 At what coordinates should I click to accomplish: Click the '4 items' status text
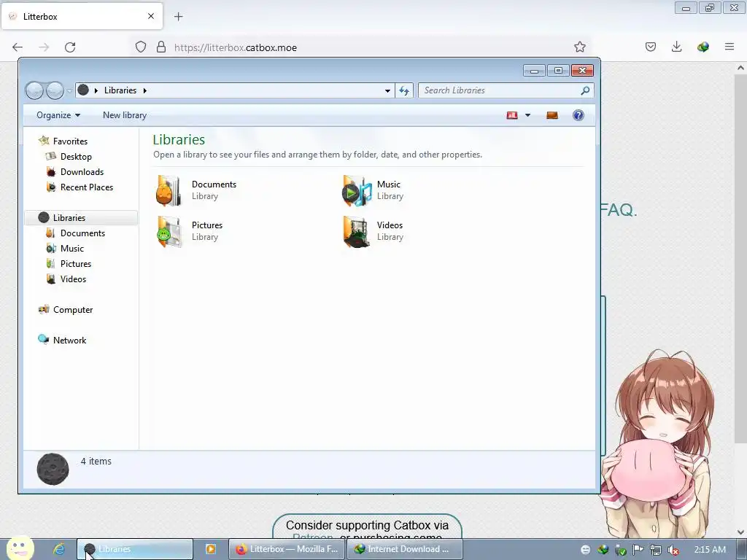(x=96, y=461)
